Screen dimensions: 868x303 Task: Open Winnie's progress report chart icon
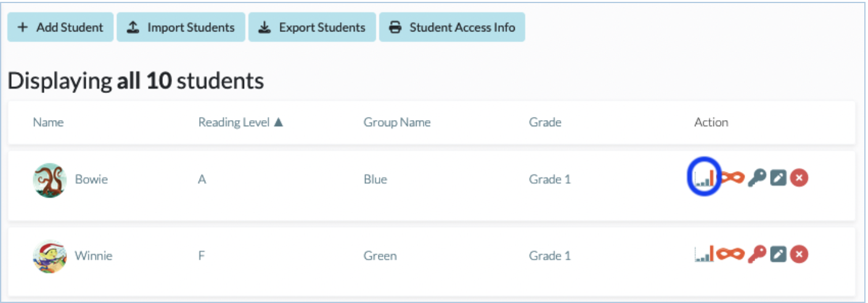[704, 253]
